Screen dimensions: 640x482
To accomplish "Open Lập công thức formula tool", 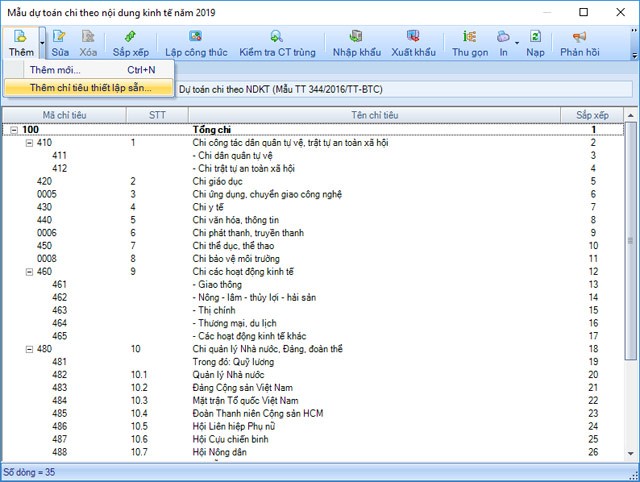I will click(x=195, y=37).
